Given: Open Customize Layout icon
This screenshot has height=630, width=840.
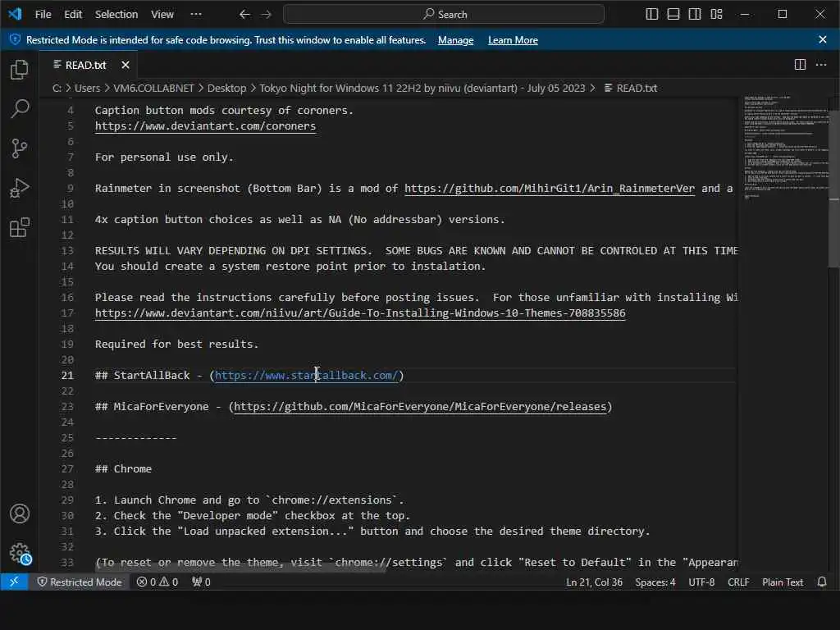Looking at the screenshot, I should tap(716, 15).
